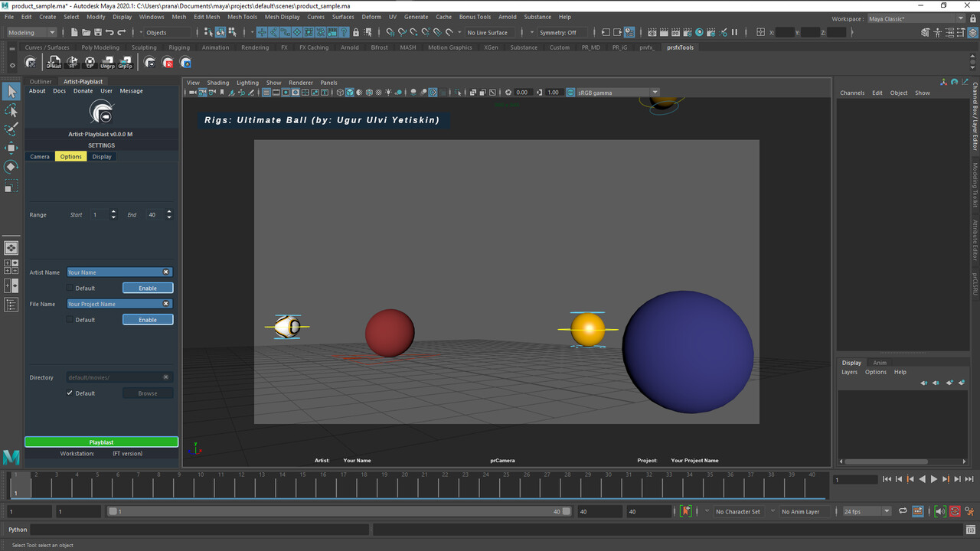Select the Display settings tab
This screenshot has width=980, height=551.
pos(102,156)
